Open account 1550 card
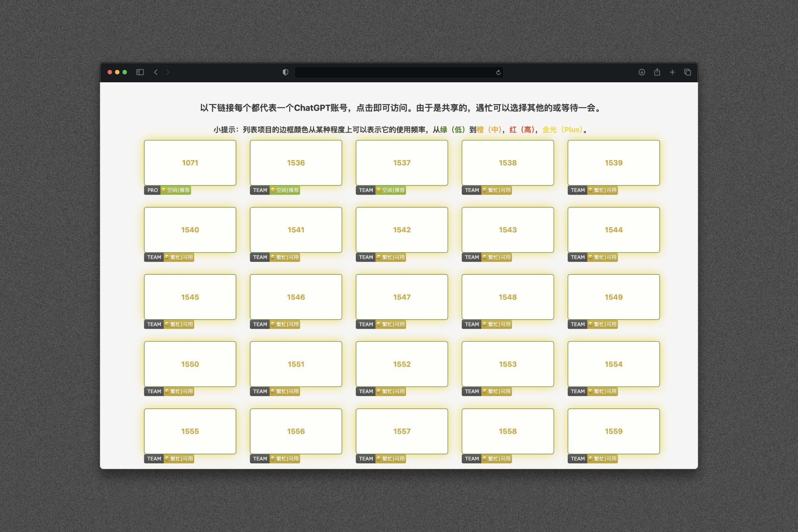This screenshot has height=532, width=798. click(190, 364)
